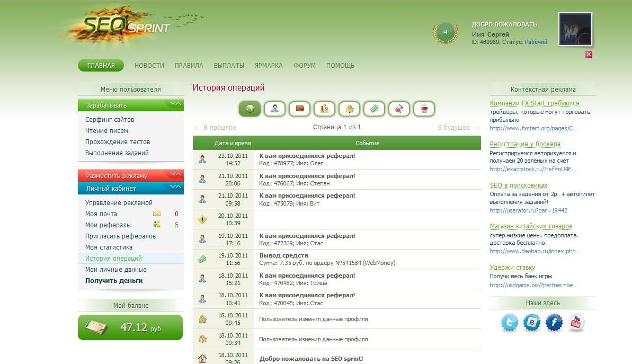Open the Магазин китайских товаров ad
This screenshot has width=632, height=364.
coord(531,226)
